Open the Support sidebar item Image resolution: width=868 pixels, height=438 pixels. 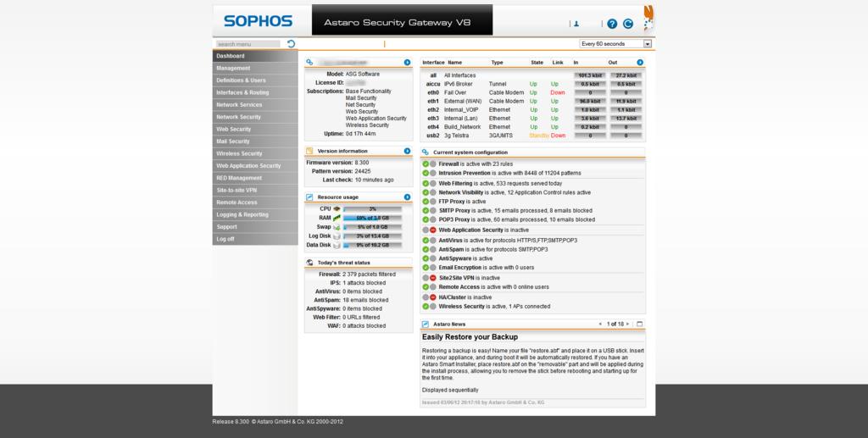pyautogui.click(x=255, y=226)
